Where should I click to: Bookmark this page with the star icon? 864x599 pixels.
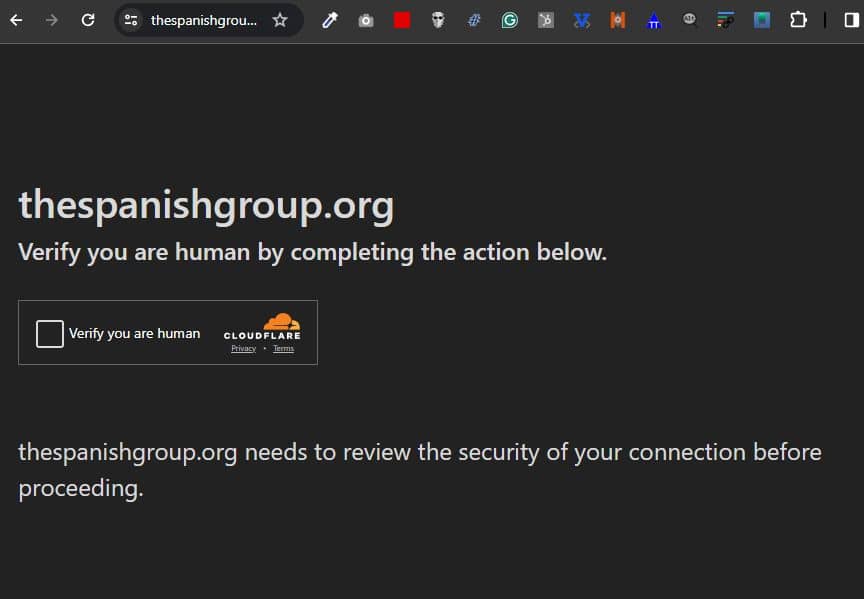[280, 20]
